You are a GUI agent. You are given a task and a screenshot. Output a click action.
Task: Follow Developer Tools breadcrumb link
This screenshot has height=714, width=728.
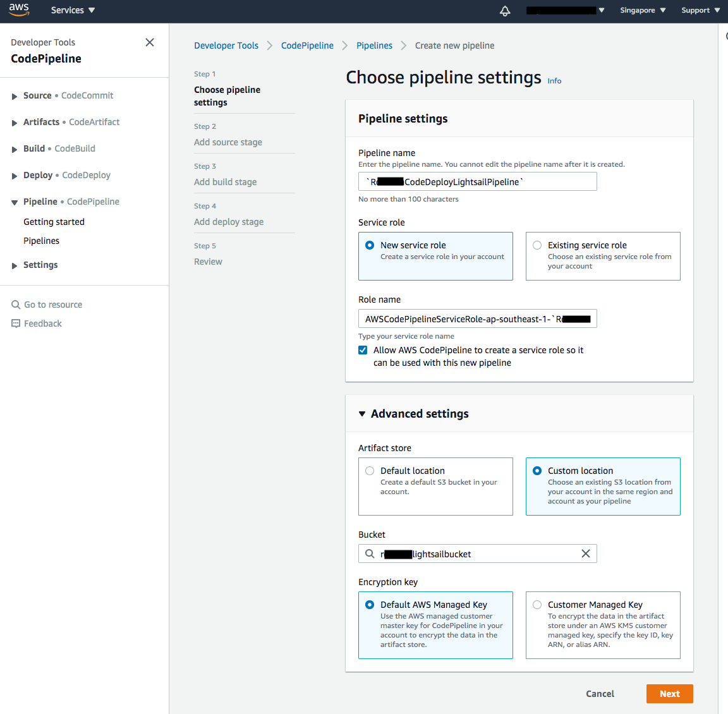[226, 45]
